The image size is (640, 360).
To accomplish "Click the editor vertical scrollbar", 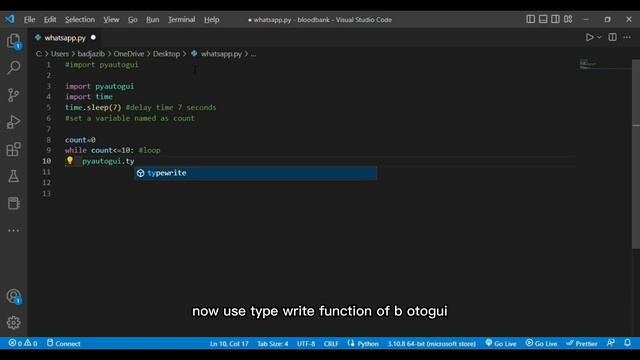I will [636, 154].
